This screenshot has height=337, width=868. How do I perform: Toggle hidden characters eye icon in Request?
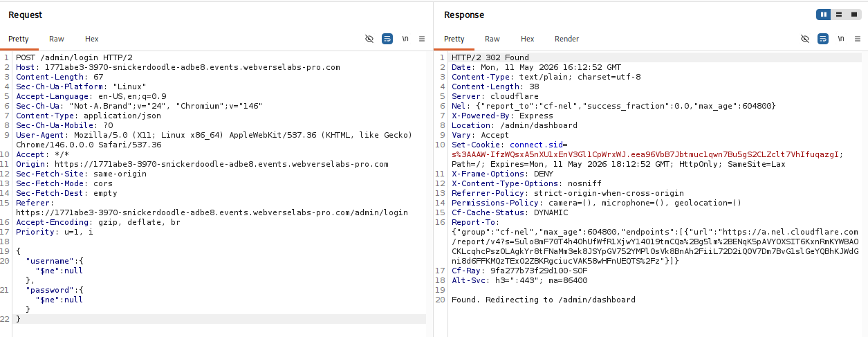click(369, 39)
